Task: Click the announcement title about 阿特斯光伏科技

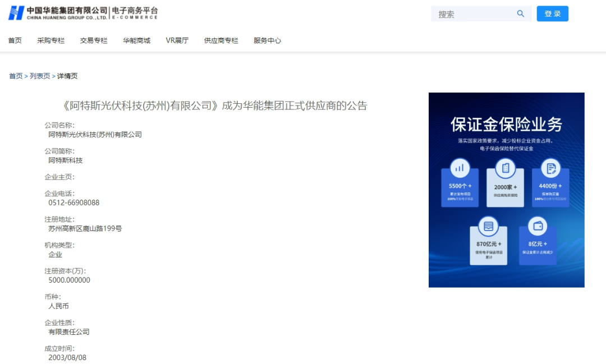Action: 214,105
